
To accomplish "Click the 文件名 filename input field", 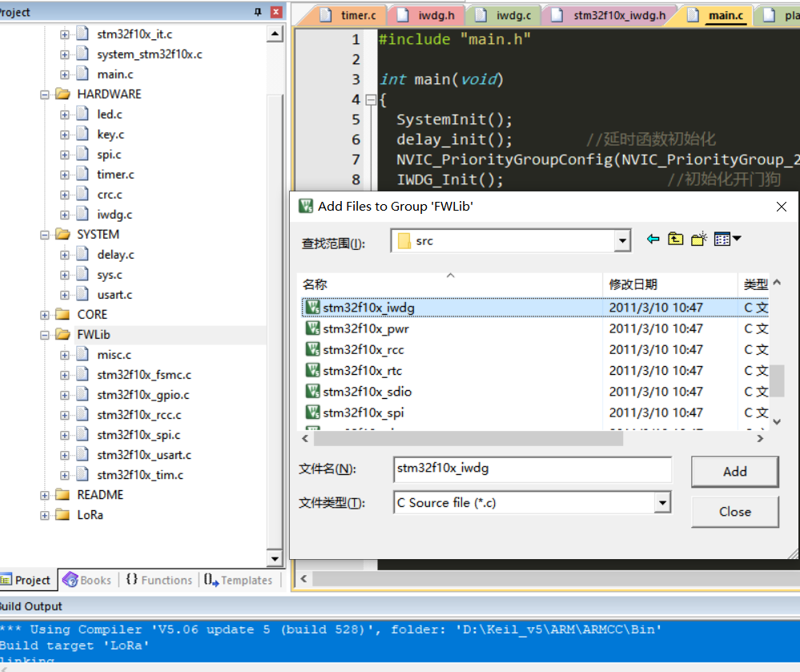I will (x=532, y=469).
